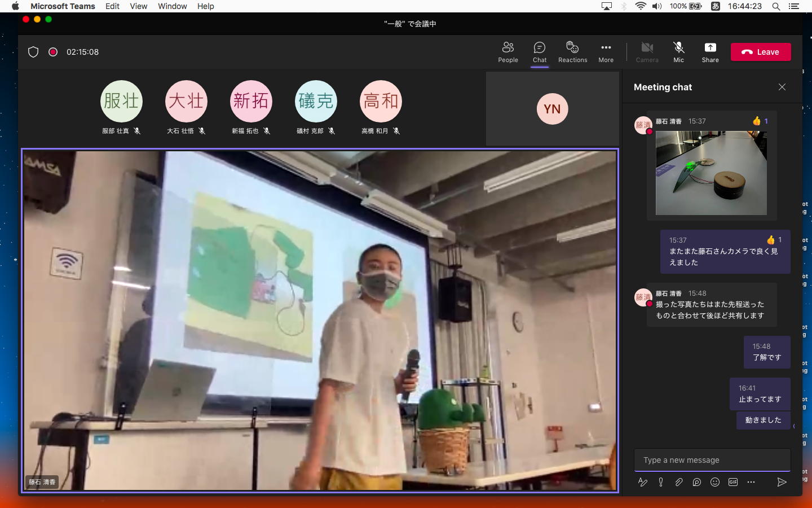Image resolution: width=812 pixels, height=508 pixels.
Task: Click the Share screen icon
Action: coord(710,52)
